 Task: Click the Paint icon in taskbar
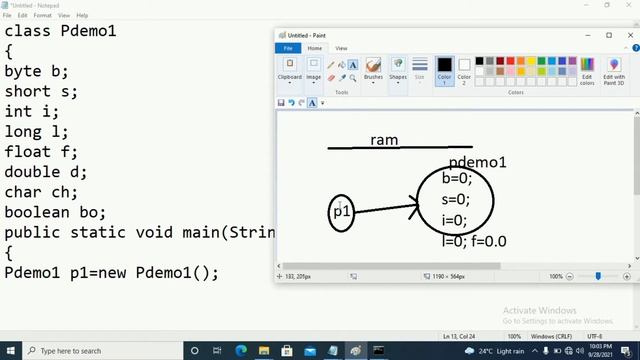coord(356,351)
